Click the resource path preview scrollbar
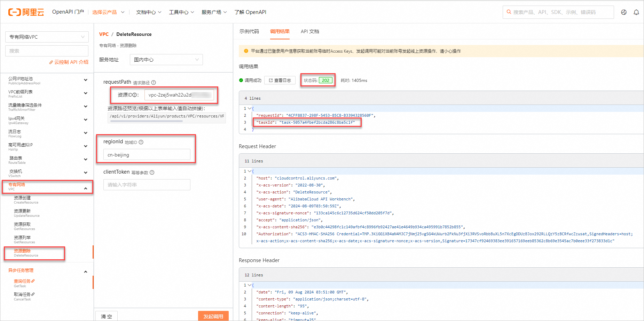Screen dimensions: 644x321 (147, 121)
